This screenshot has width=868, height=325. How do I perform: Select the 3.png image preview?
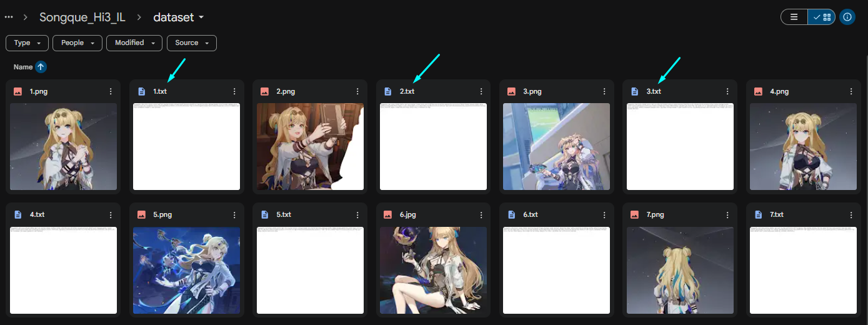[x=557, y=147]
